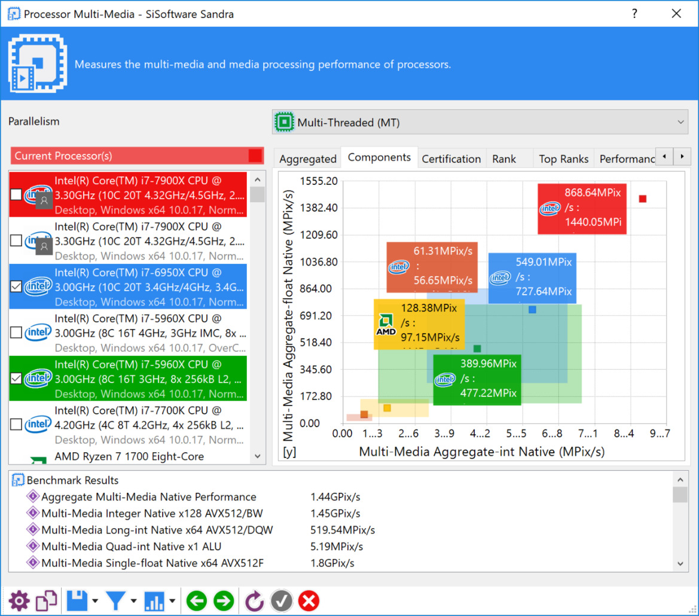
Task: Click benchmark results scroll-up arrow
Action: pos(680,480)
